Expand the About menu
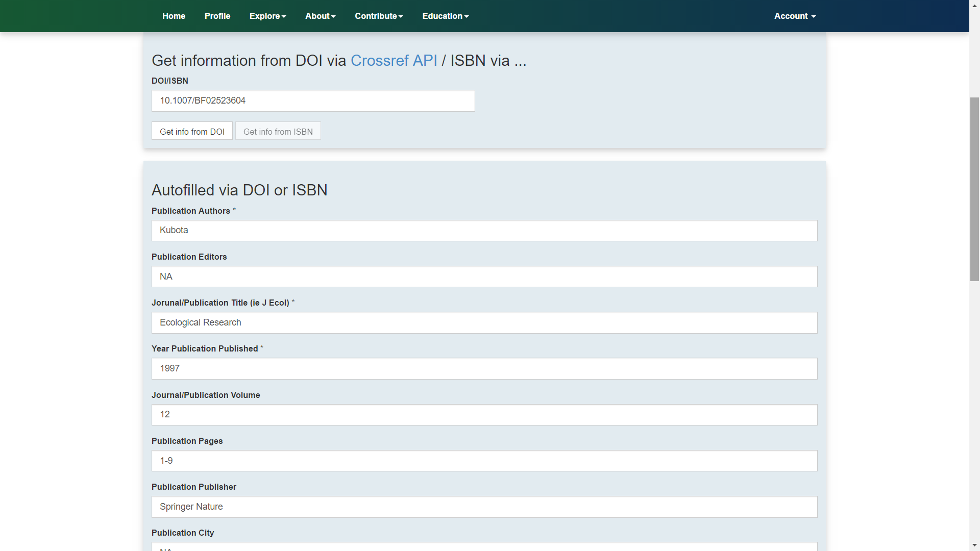Viewport: 980px width, 551px height. [x=320, y=16]
